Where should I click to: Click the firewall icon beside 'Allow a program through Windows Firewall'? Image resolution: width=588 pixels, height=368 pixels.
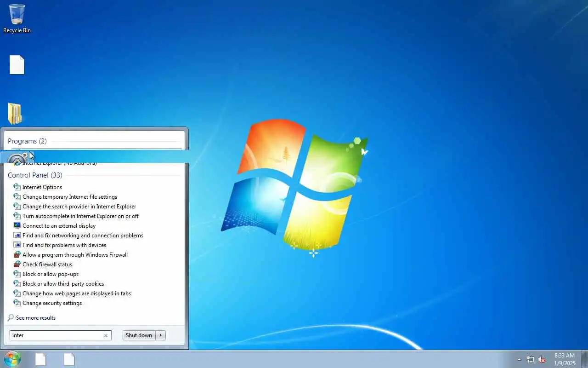point(17,255)
